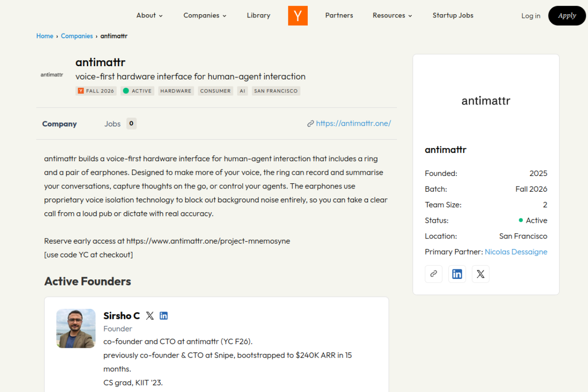This screenshot has height=392, width=588.
Task: Open the Library nav item
Action: click(259, 16)
